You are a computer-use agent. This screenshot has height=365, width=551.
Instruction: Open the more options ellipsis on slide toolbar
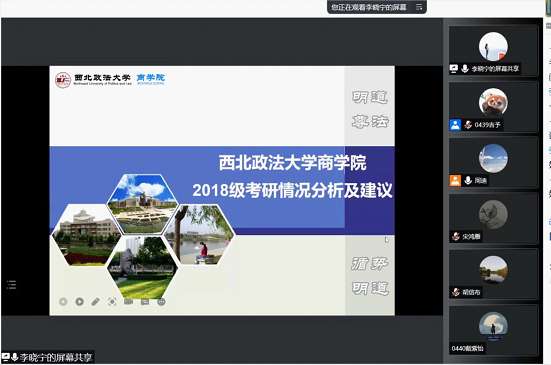(161, 302)
